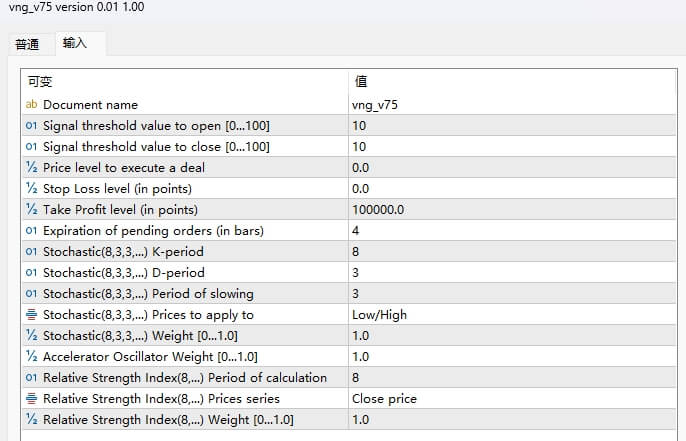The image size is (686, 441).
Task: Click the fraction icon beside Take Profit level
Action: coord(31,210)
